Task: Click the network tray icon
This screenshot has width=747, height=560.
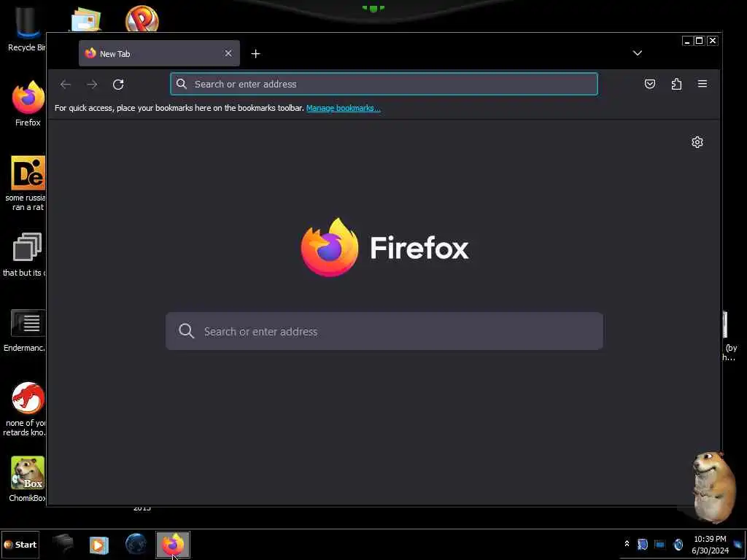Action: 659,544
